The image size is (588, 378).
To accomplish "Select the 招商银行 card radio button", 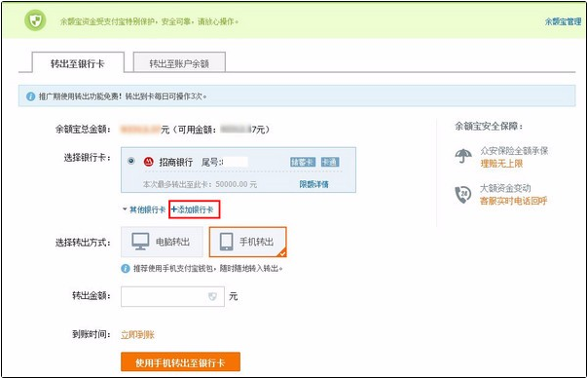I will pyautogui.click(x=130, y=161).
